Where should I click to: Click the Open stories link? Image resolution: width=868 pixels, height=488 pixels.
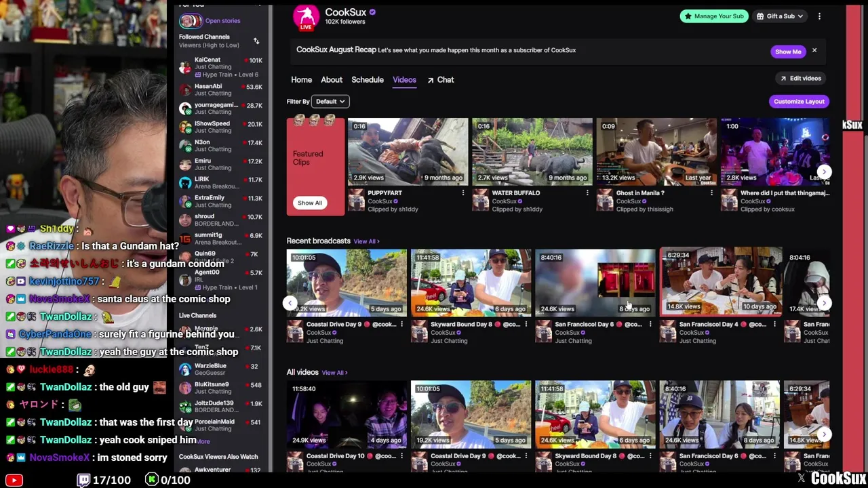222,21
